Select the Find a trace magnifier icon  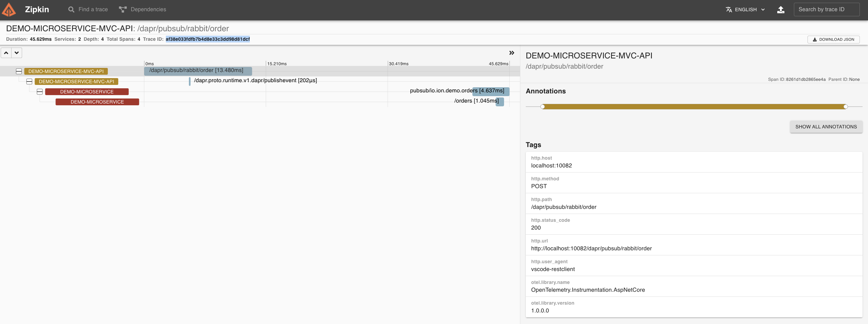click(71, 9)
